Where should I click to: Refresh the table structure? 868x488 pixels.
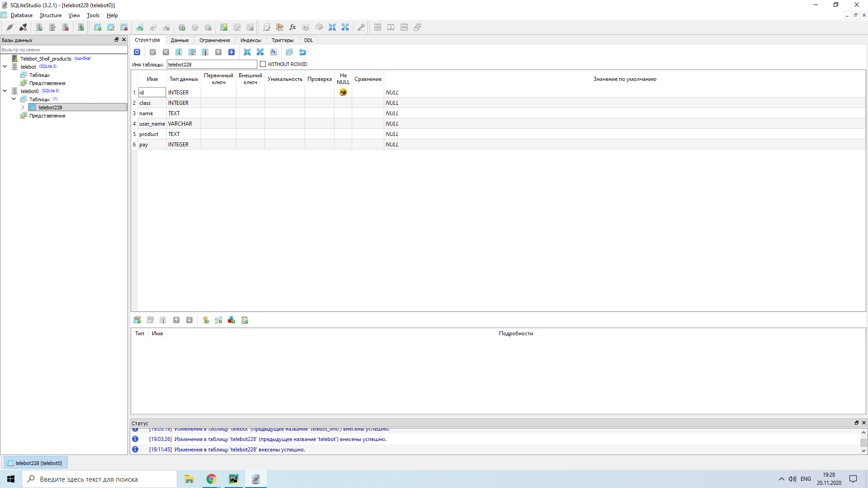pos(137,52)
